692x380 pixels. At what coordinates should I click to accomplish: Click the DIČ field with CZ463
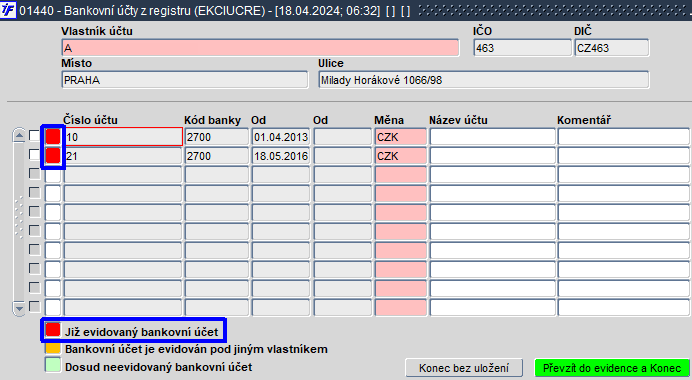612,48
